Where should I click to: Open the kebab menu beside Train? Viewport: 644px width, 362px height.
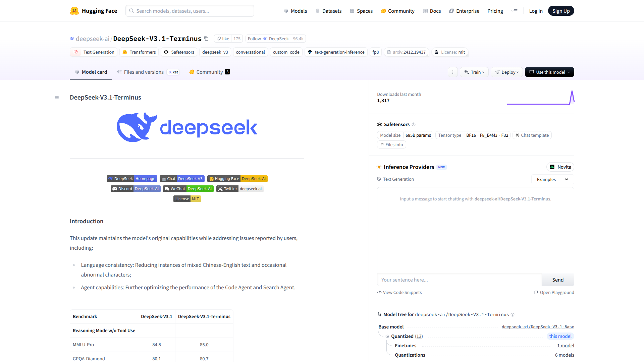pos(452,72)
